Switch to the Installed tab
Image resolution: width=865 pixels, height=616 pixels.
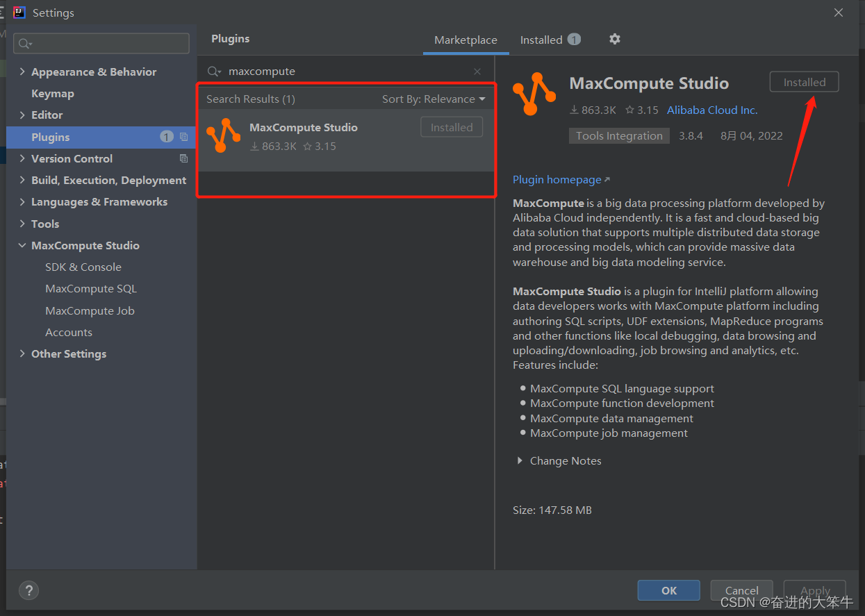[550, 40]
